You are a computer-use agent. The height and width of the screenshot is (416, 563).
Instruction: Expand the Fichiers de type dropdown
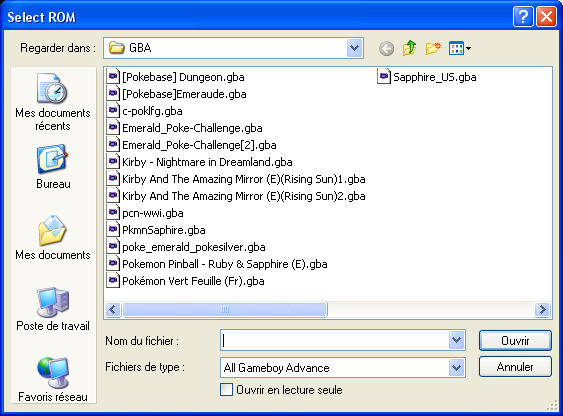pyautogui.click(x=456, y=368)
